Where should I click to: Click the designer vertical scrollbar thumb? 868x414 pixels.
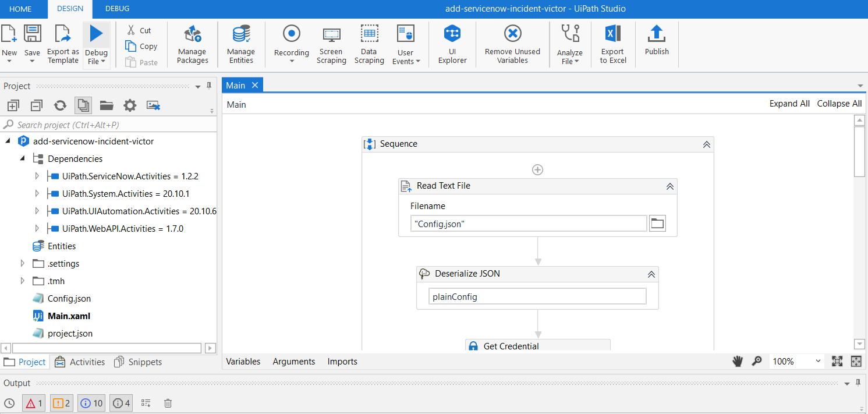click(859, 151)
